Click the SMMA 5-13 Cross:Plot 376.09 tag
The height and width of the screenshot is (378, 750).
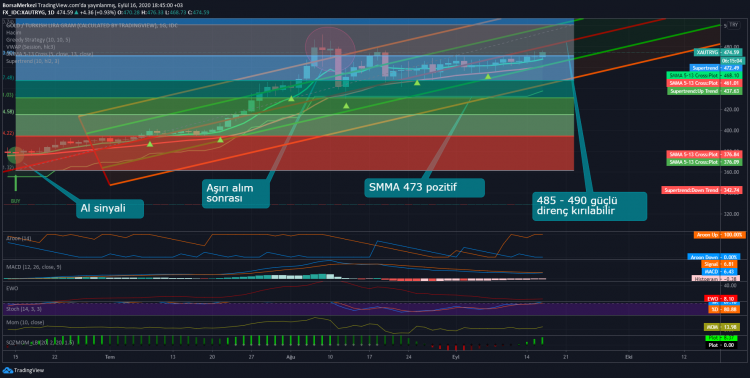(704, 162)
